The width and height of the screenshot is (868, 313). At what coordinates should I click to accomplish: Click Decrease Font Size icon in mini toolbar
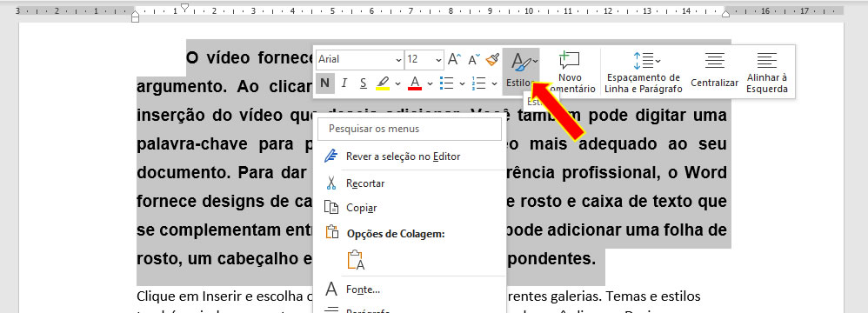pos(474,59)
